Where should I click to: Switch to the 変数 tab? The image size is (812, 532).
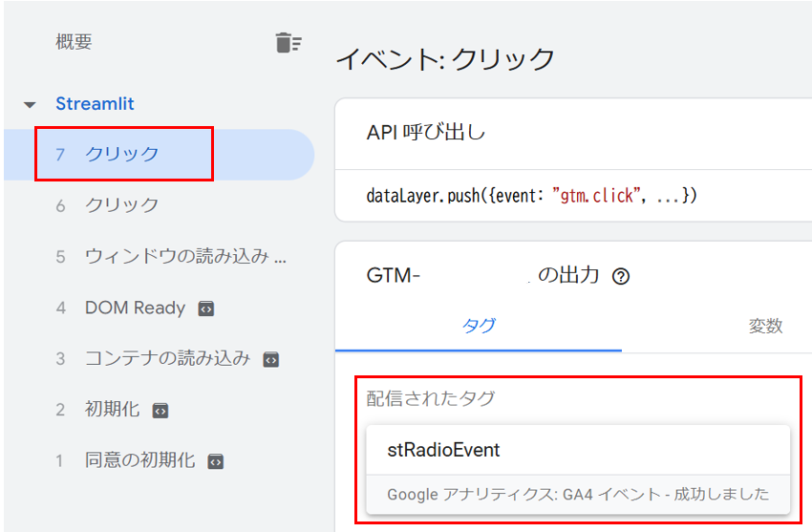point(765,326)
